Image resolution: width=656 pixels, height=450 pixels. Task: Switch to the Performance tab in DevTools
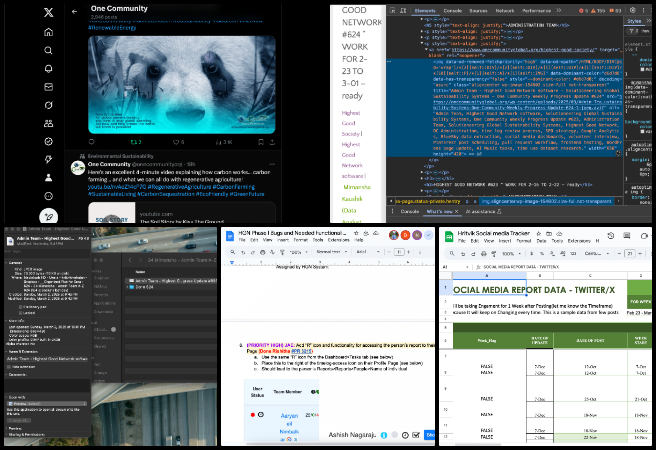click(536, 11)
